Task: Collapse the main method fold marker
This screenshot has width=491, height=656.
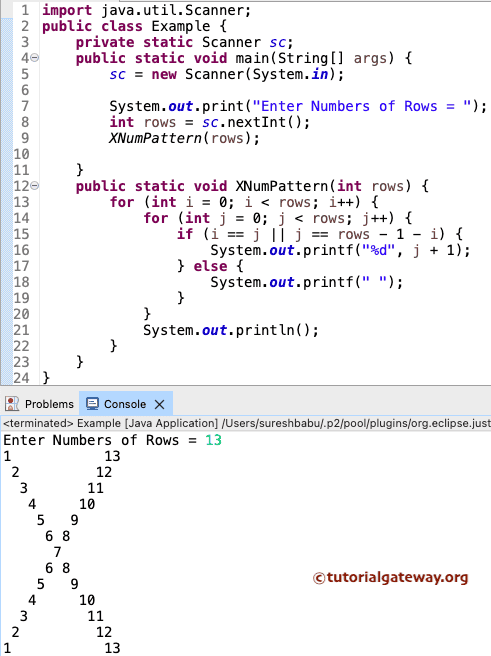Action: point(35,58)
